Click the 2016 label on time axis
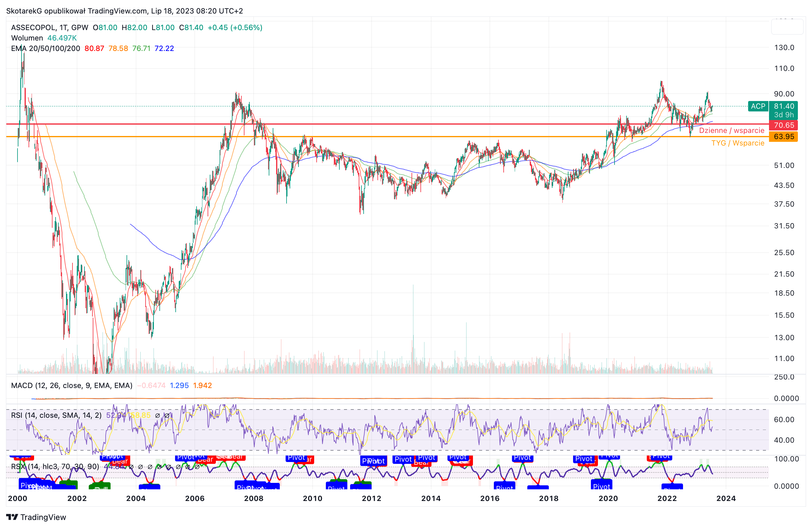The image size is (812, 528). [490, 498]
